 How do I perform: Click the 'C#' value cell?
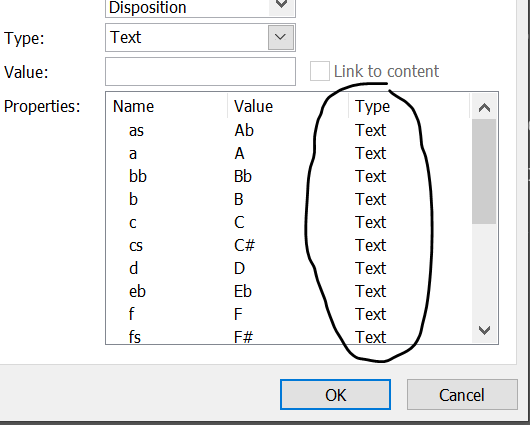pos(244,245)
